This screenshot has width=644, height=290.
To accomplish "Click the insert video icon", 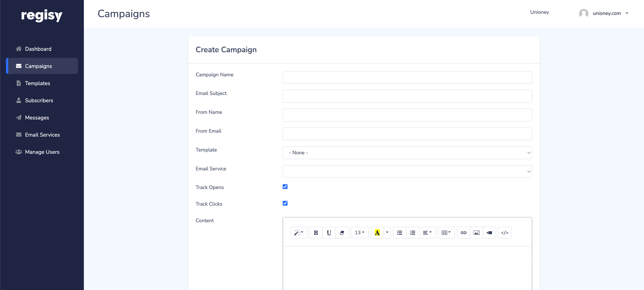I will tap(489, 233).
